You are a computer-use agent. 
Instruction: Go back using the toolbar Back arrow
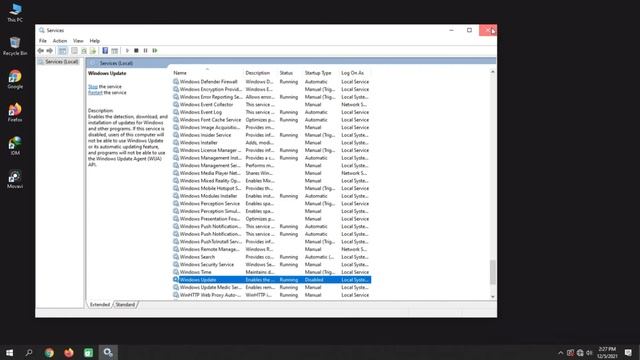(x=40, y=51)
